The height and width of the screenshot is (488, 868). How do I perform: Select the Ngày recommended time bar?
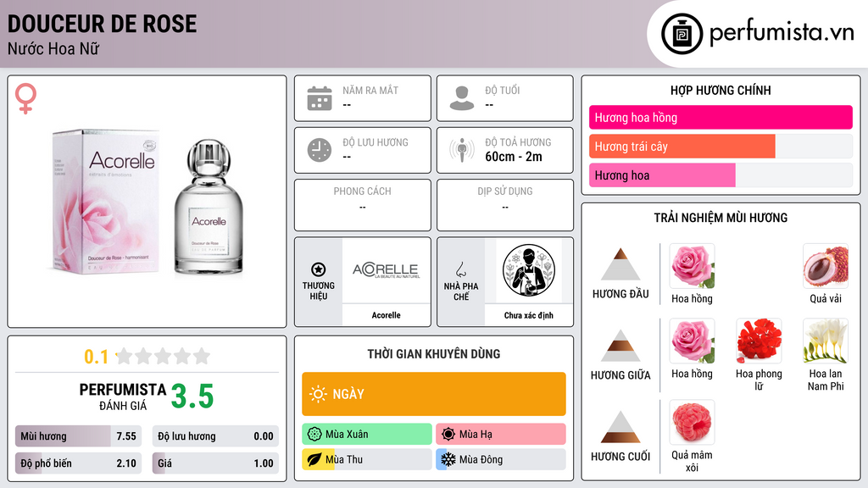point(434,394)
